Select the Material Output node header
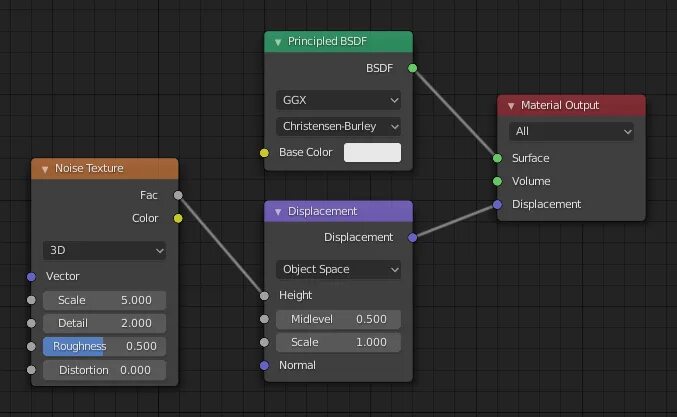Viewport: 677px width, 417px height. click(571, 105)
